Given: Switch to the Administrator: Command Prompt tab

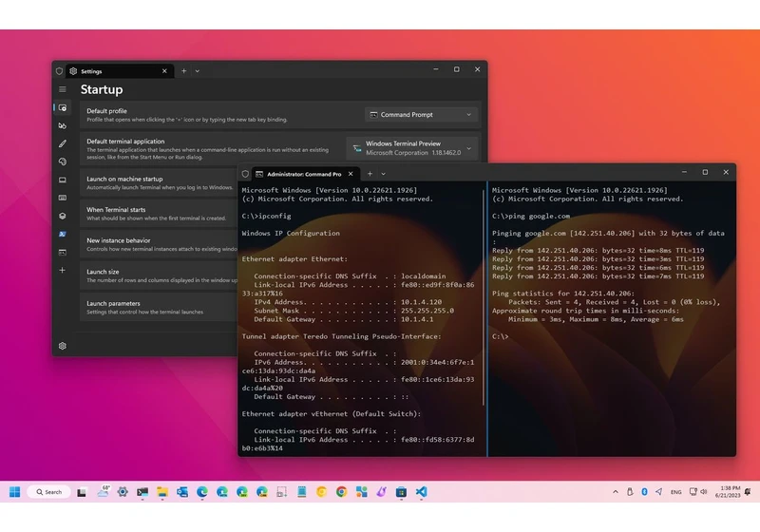Looking at the screenshot, I should [305, 174].
